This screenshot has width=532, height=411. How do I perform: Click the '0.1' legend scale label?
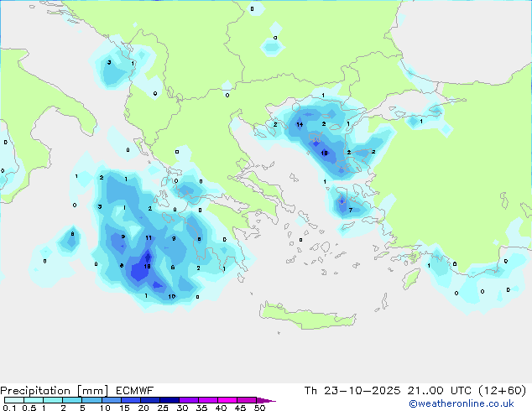pos(9,408)
